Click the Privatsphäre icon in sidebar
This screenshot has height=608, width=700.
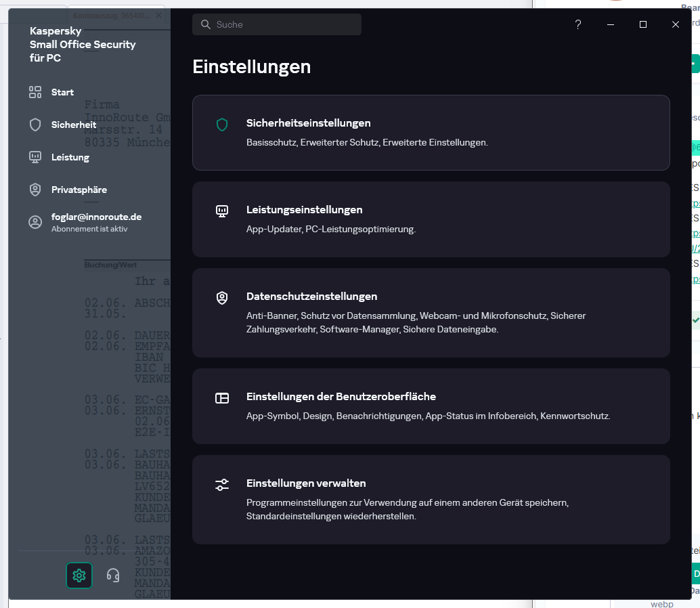[x=35, y=190]
